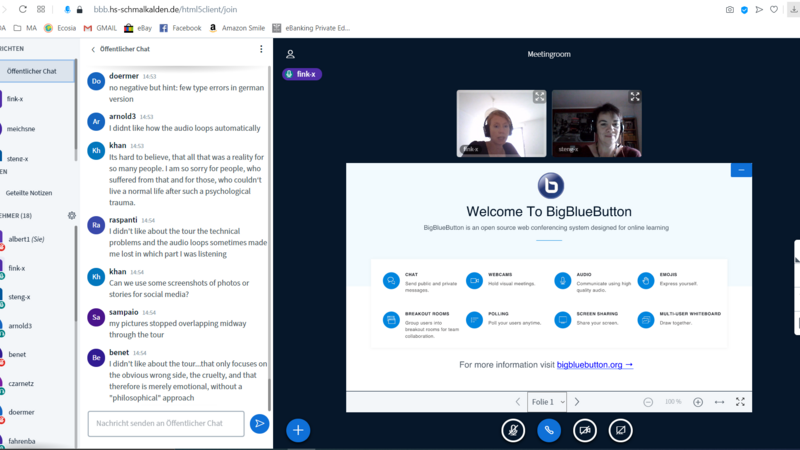Click the sampaio avatar in chat
The image size is (800, 450).
click(96, 317)
